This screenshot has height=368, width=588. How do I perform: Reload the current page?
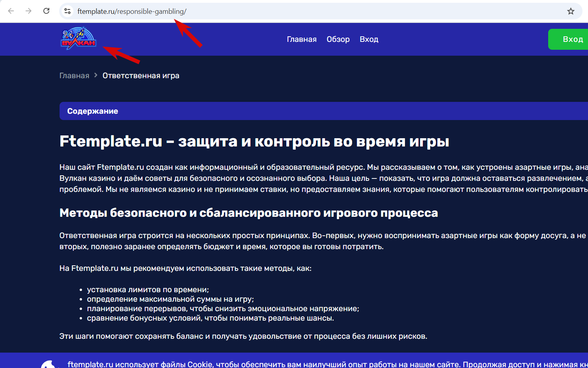(x=47, y=11)
